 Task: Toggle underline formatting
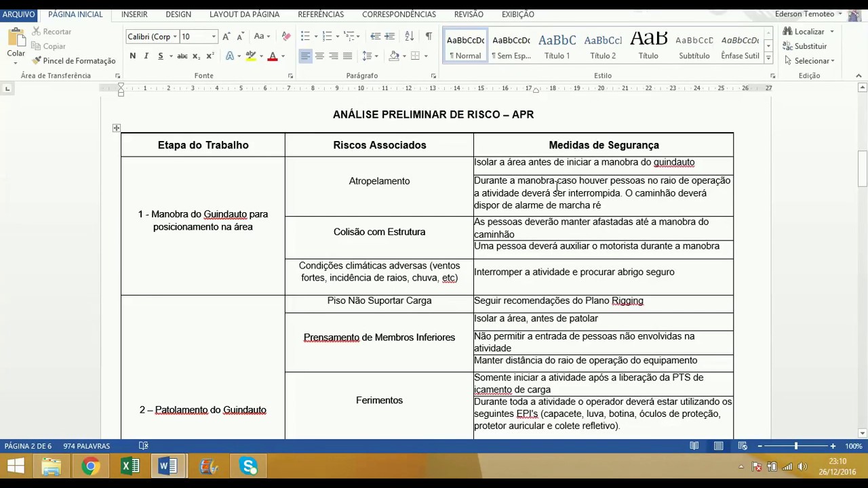point(161,56)
